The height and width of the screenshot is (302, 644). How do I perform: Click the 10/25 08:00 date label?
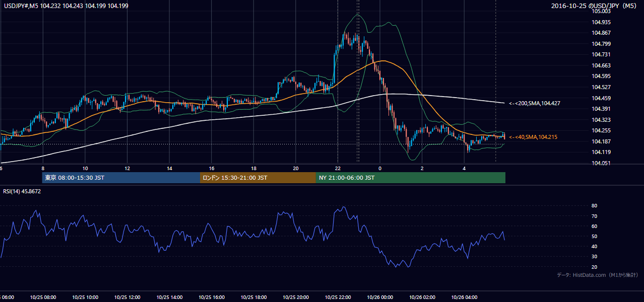coord(44,297)
